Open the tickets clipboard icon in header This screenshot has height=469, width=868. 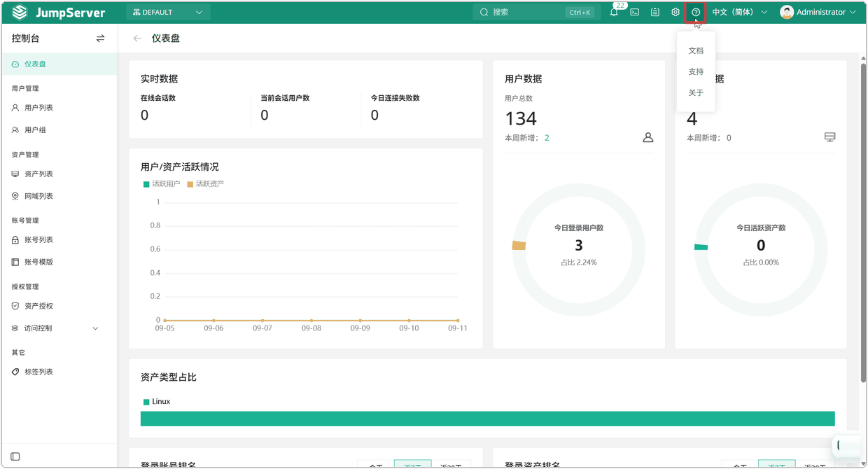coord(655,13)
